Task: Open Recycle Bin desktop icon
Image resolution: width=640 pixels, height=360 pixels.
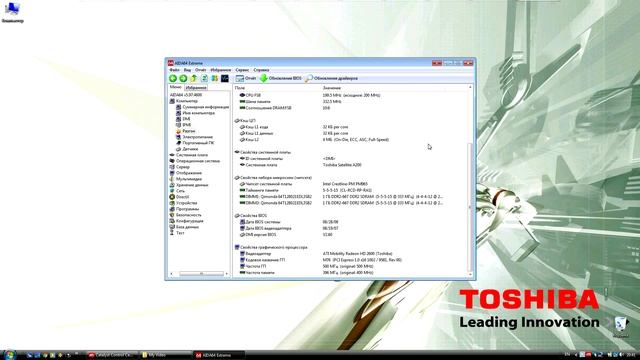Action: 621,327
